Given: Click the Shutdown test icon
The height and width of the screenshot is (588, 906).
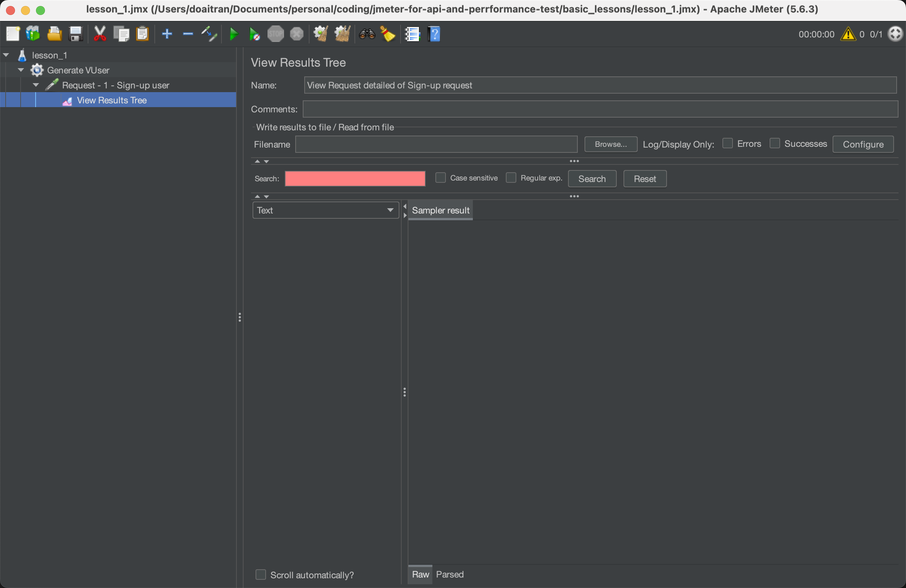Looking at the screenshot, I should coord(297,34).
